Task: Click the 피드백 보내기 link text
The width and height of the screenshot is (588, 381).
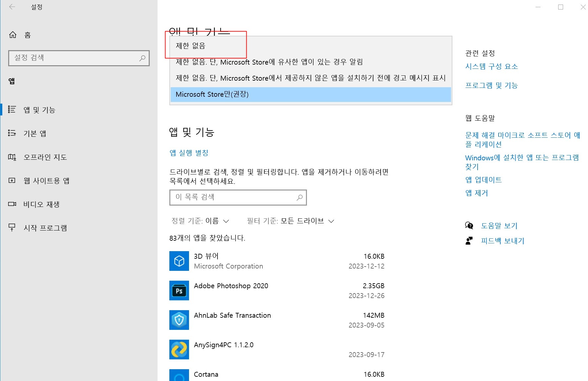Action: click(x=503, y=241)
